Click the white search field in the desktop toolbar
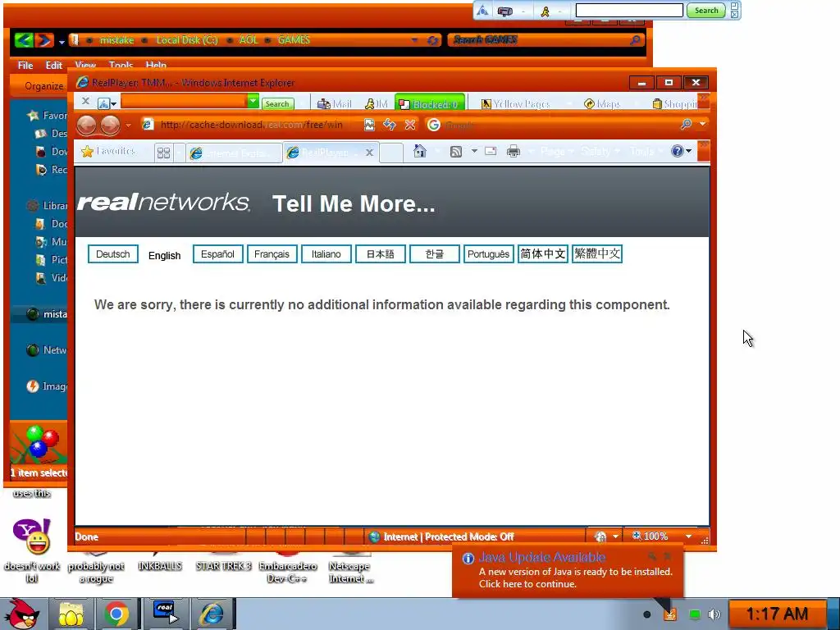The height and width of the screenshot is (630, 840). coord(629,10)
